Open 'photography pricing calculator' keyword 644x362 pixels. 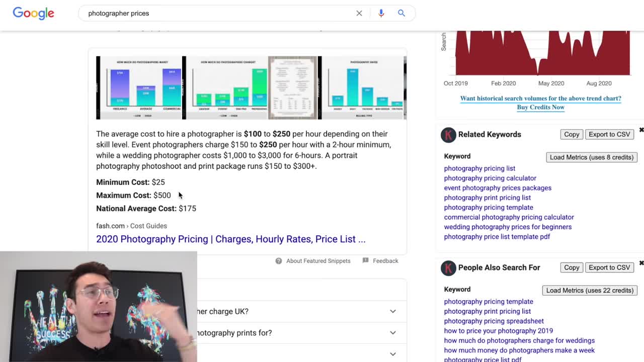(490, 178)
